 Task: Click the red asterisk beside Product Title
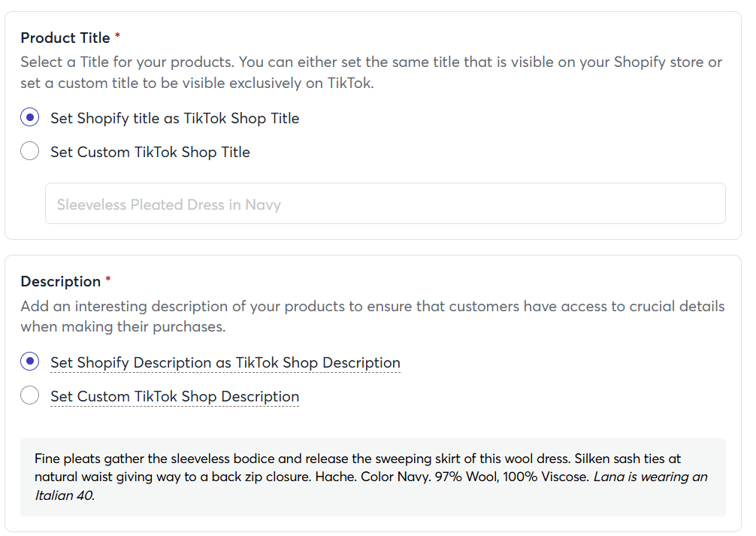118,36
